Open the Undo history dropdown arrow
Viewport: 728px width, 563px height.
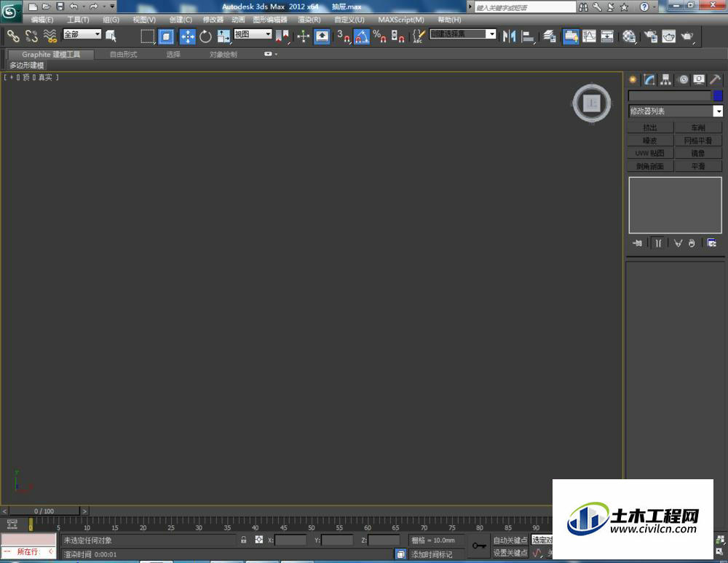84,7
